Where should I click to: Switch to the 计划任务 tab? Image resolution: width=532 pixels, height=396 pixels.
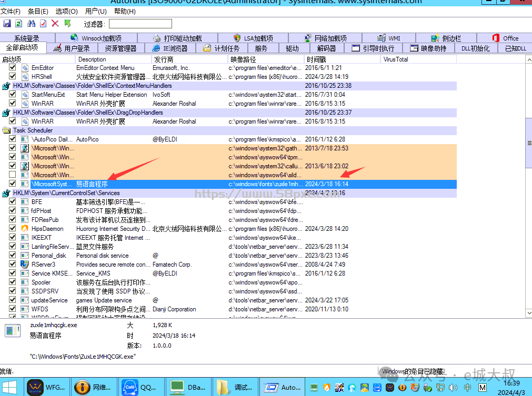222,48
